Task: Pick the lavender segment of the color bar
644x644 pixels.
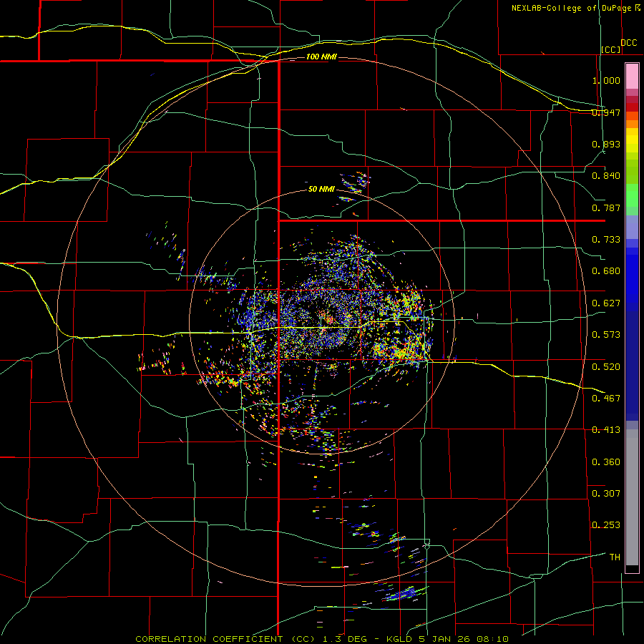Action: 632,227
